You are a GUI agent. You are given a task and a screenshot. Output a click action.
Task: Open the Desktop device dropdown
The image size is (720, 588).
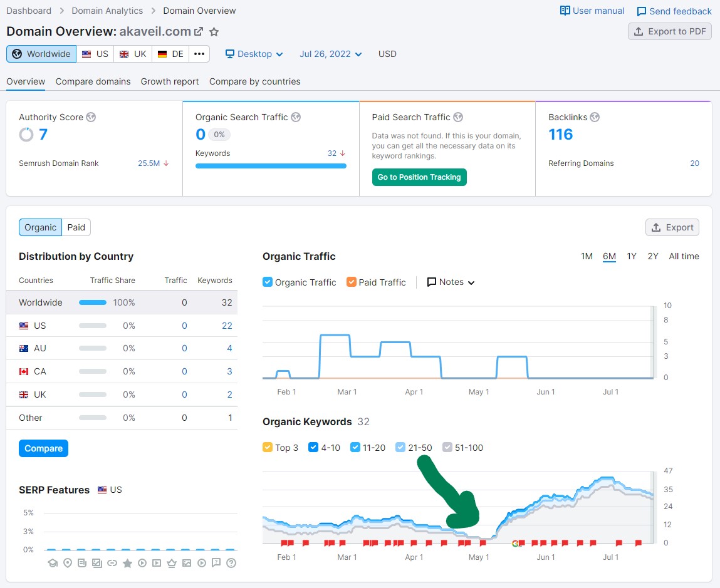[254, 54]
